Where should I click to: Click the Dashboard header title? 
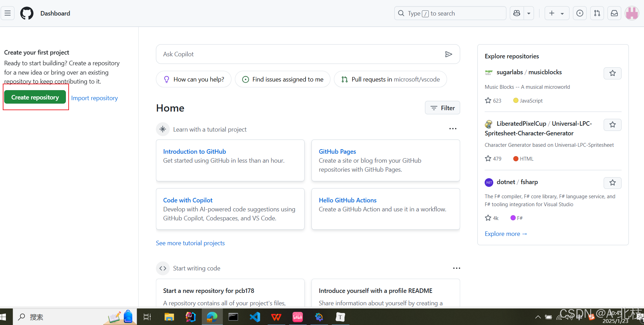click(55, 13)
